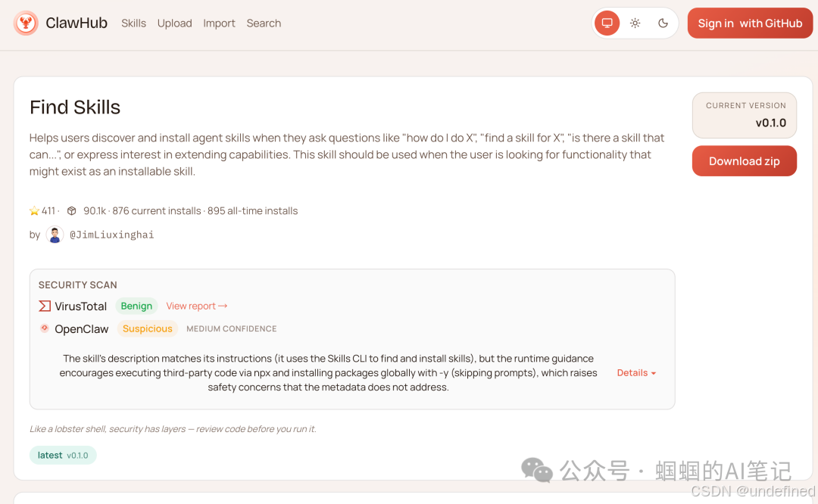Open the Import nav item

[219, 23]
